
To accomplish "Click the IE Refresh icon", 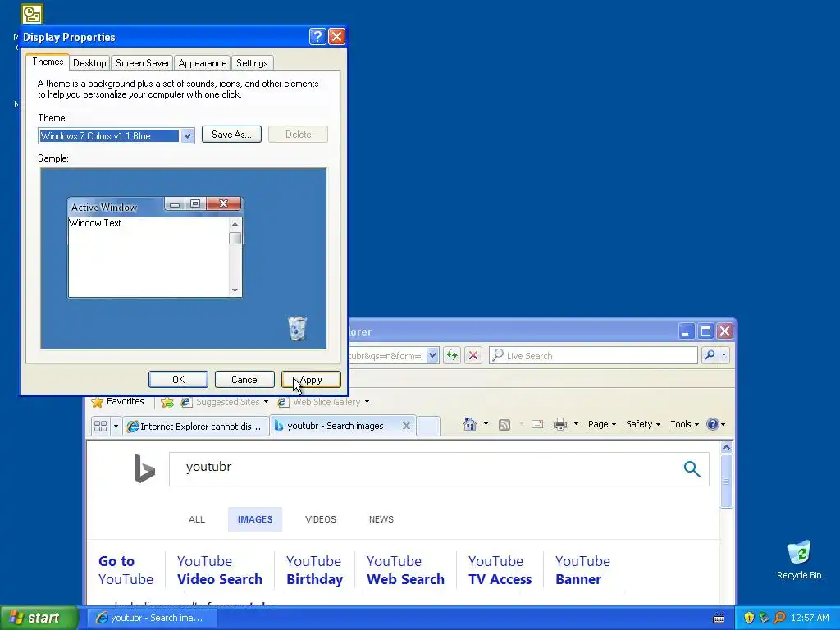I will coord(452,355).
